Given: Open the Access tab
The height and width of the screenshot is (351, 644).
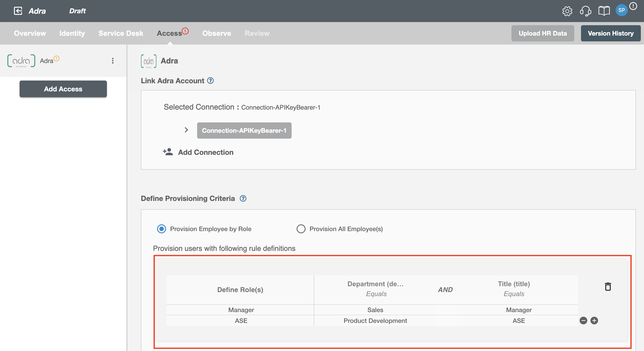Looking at the screenshot, I should coord(169,33).
